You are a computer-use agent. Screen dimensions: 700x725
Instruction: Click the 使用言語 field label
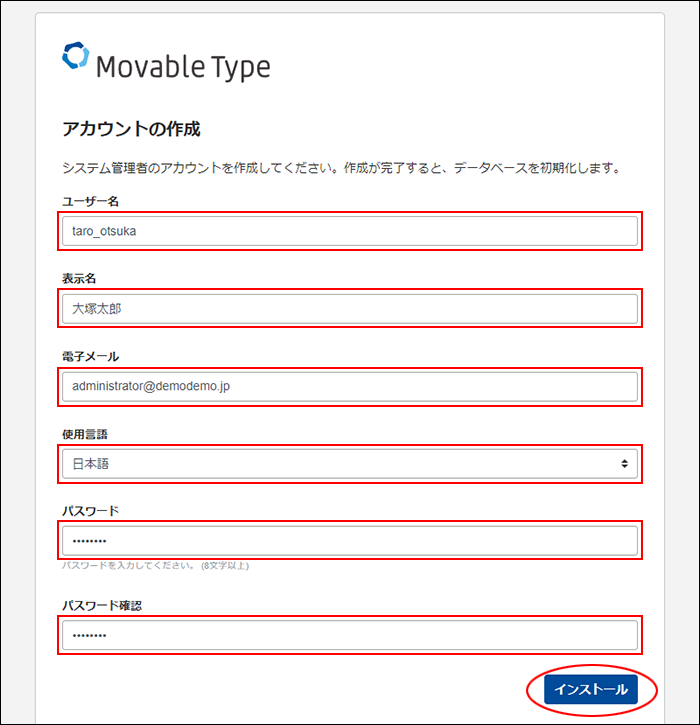click(85, 434)
